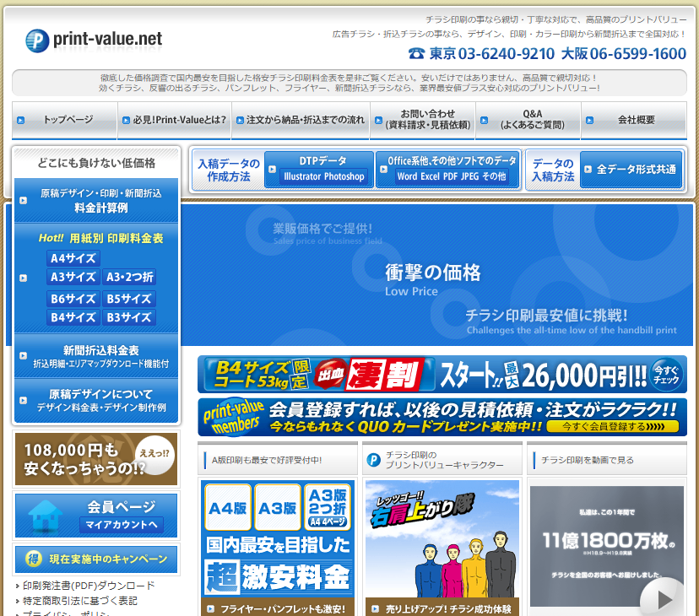Screen dimensions: 699x616
Task: Click the 右肩上がり隊 character image
Action: 442,539
